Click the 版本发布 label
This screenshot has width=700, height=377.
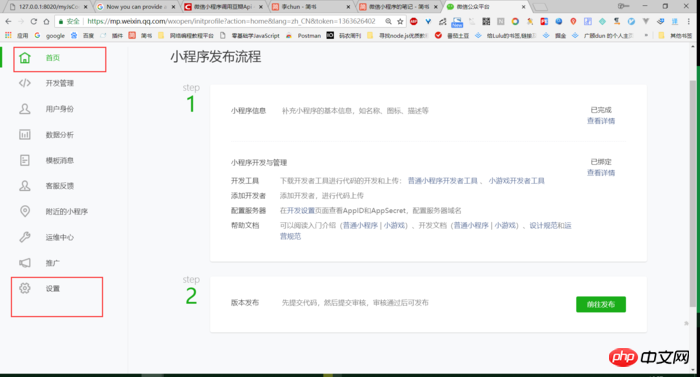pos(245,302)
